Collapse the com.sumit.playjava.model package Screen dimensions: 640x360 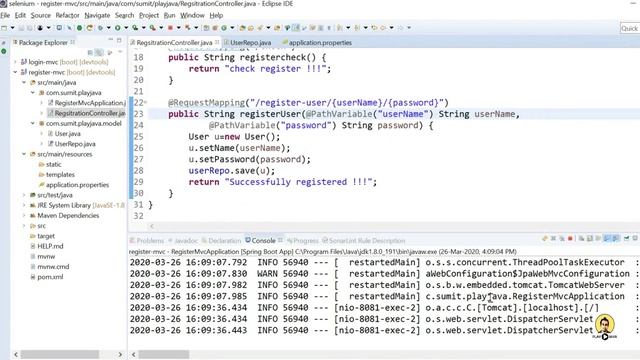click(x=33, y=123)
